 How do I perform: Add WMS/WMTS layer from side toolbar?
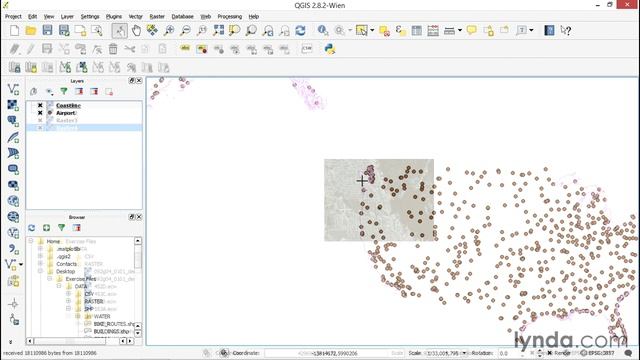[13, 201]
